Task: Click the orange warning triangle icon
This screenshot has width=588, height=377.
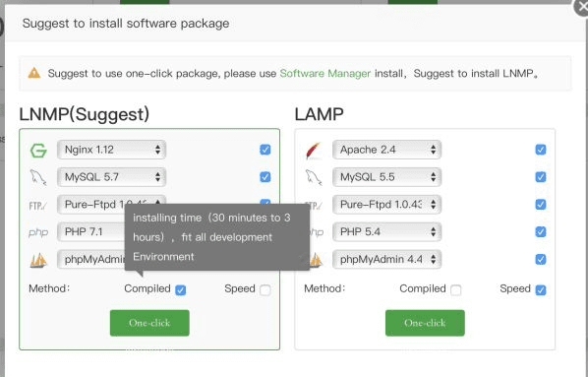Action: [x=34, y=73]
